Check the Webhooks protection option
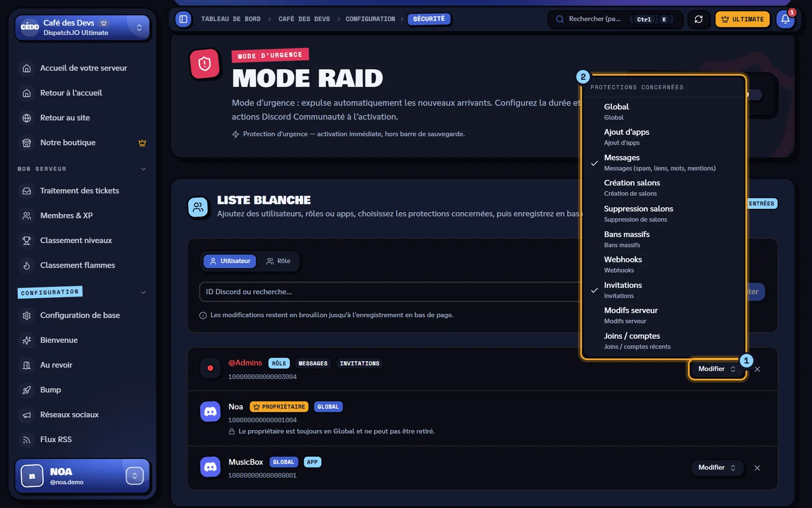This screenshot has width=812, height=508. [663, 265]
